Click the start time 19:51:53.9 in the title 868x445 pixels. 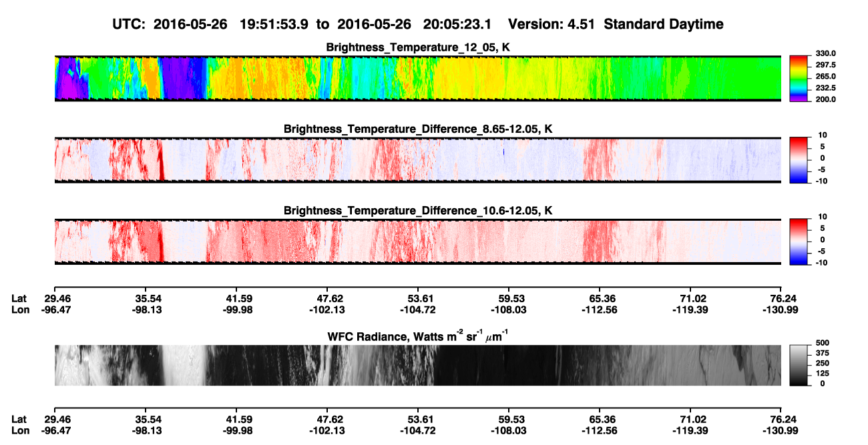[x=275, y=24]
